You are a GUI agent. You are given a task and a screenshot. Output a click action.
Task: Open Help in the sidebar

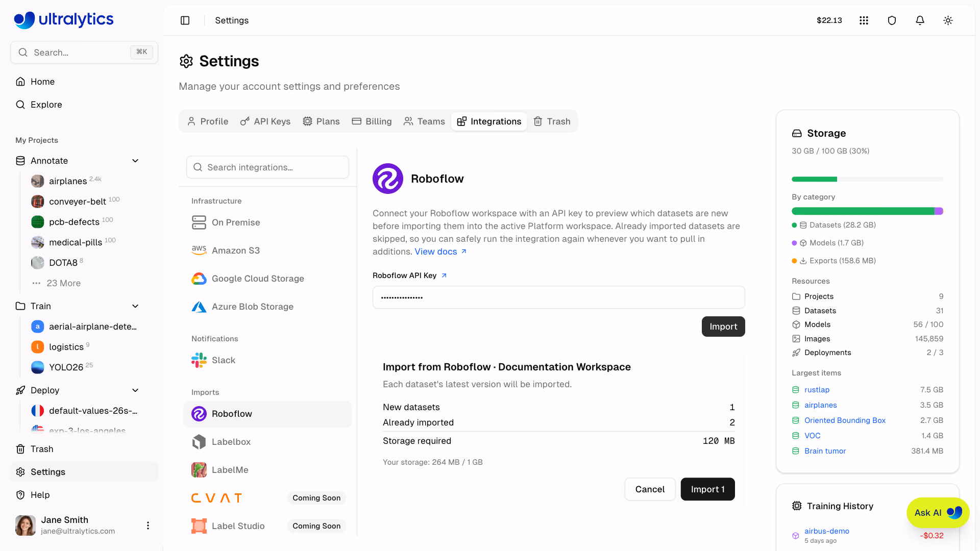[x=84, y=495]
